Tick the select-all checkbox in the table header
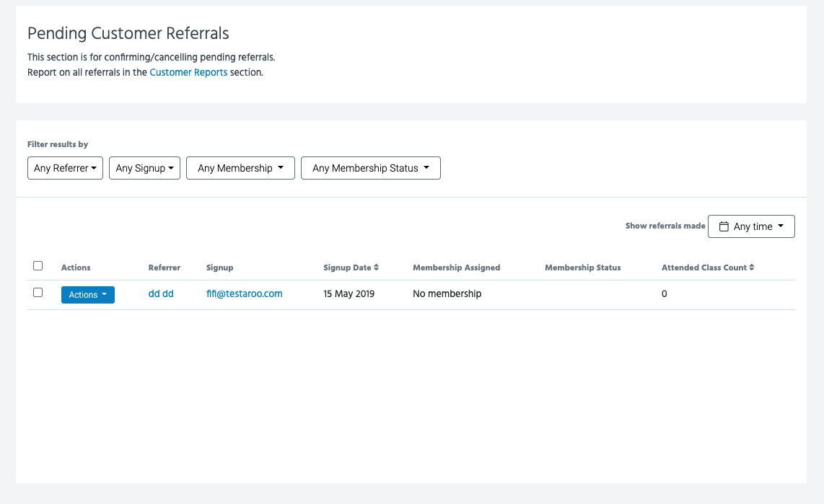The image size is (824, 504). click(x=38, y=266)
